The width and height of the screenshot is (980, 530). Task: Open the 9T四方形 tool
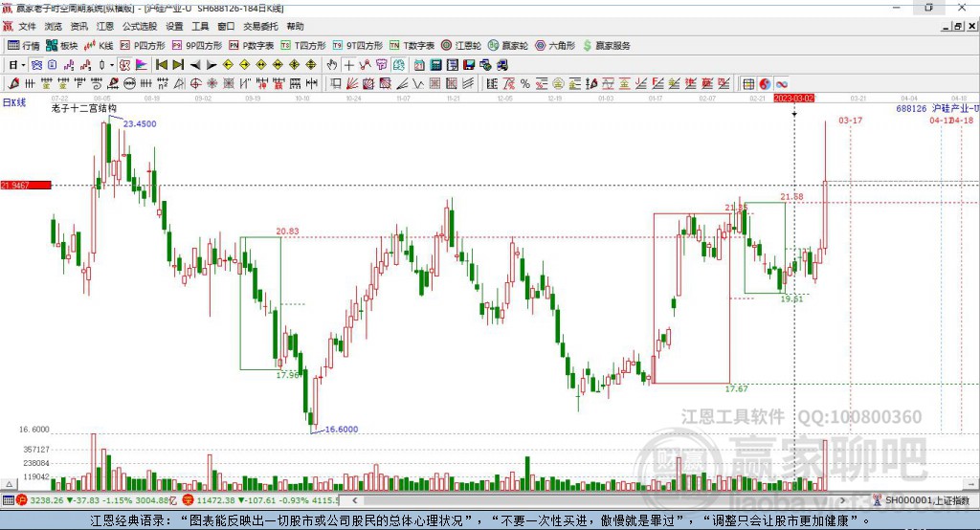(358, 46)
